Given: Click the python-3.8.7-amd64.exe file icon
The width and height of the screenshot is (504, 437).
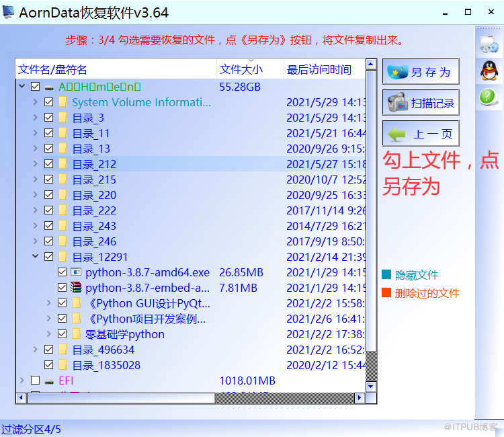Looking at the screenshot, I should click(x=76, y=272).
